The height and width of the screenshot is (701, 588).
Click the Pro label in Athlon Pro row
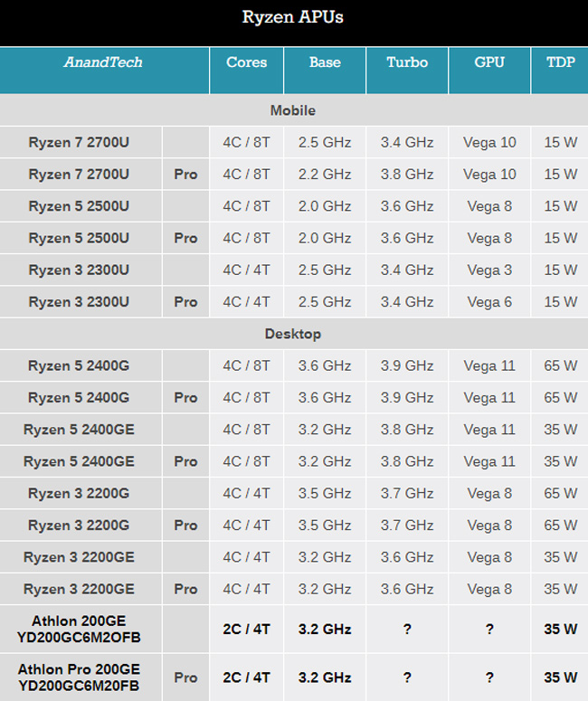click(x=185, y=677)
